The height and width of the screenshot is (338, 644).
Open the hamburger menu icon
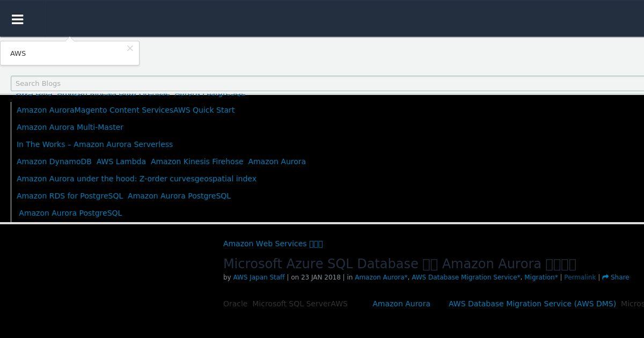[x=17, y=19]
